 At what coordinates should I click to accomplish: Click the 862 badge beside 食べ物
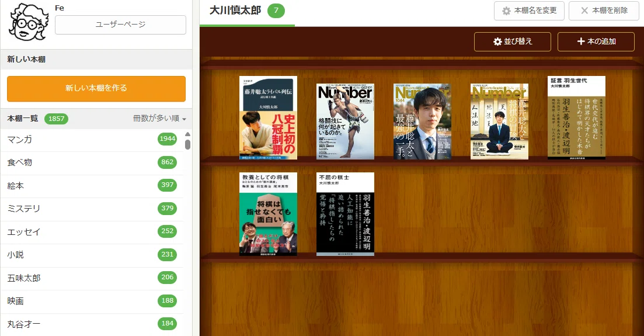point(167,162)
